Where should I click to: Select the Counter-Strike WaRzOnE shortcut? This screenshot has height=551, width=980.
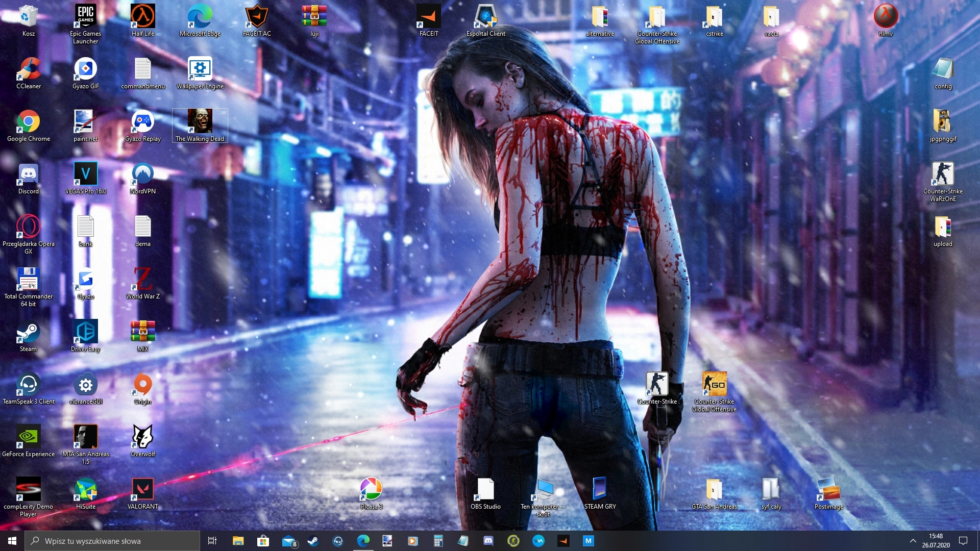(x=943, y=182)
